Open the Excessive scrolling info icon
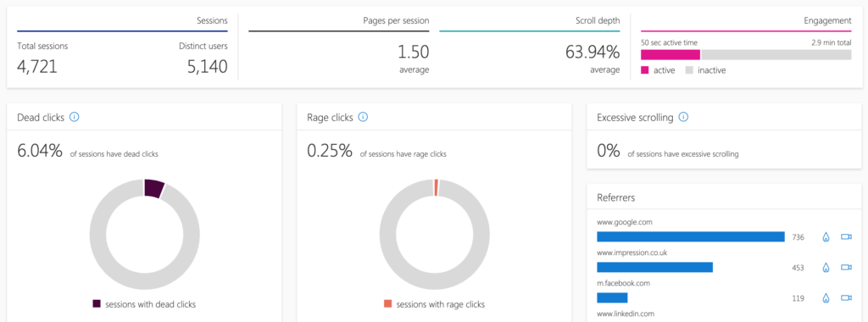 (x=683, y=117)
